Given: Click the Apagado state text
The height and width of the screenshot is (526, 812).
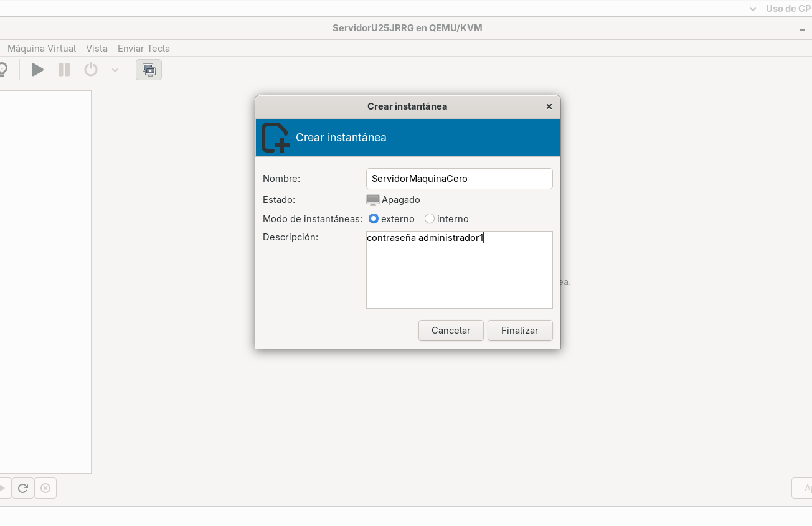Looking at the screenshot, I should (x=401, y=200).
